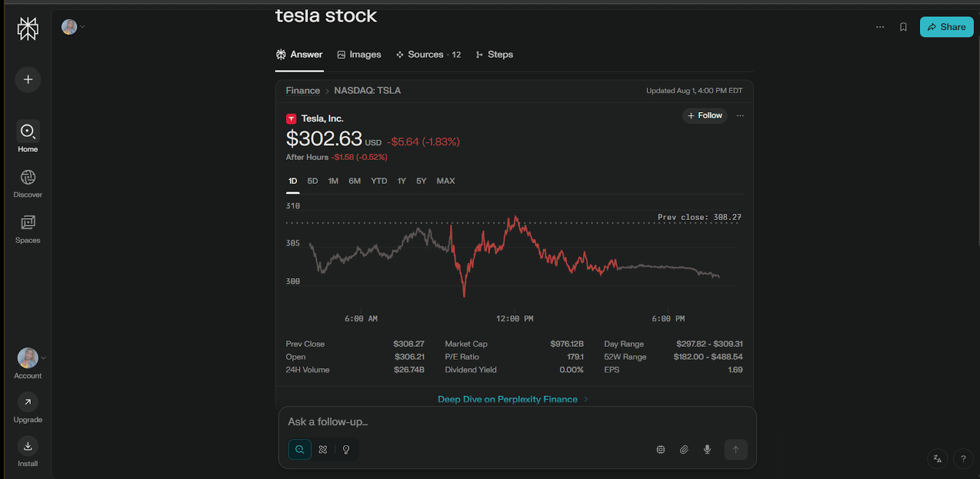The image size is (980, 479).
Task: Share this thread
Action: [x=946, y=27]
